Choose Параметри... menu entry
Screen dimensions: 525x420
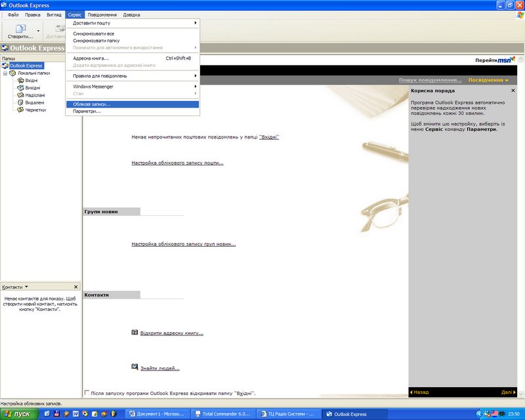pyautogui.click(x=133, y=111)
